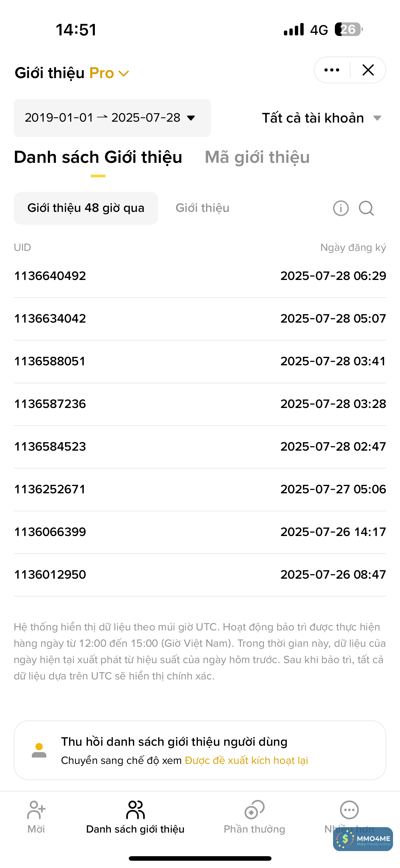The height and width of the screenshot is (868, 400).
Task: Open the search magnifier icon
Action: click(x=366, y=208)
